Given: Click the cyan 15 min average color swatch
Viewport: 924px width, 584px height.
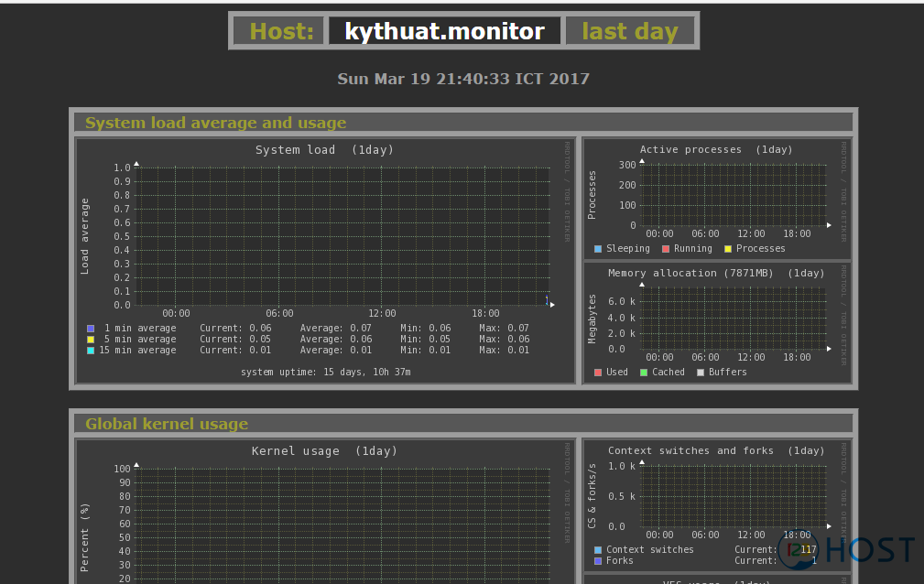Looking at the screenshot, I should 90,350.
